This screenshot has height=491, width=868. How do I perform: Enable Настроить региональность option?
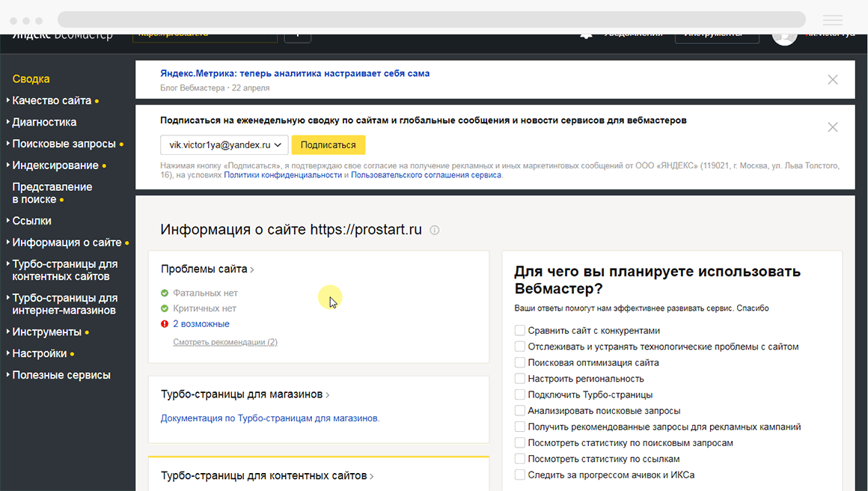(520, 379)
